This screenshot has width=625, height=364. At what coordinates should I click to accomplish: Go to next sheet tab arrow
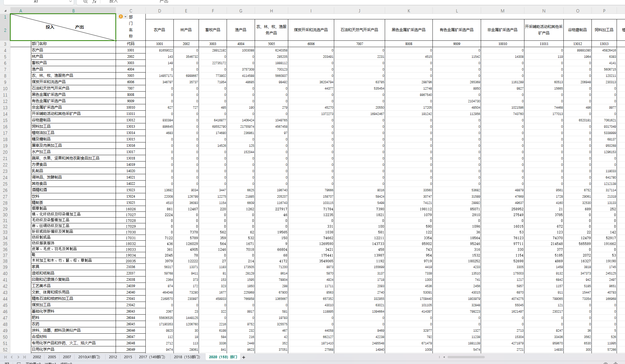(x=18, y=357)
